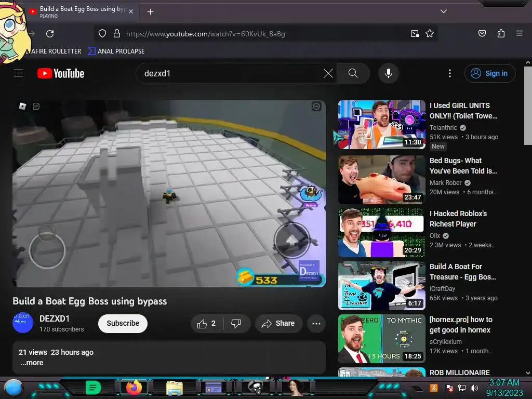Open portrait icon app in taskbar
The width and height of the screenshot is (532, 399).
[x=295, y=388]
